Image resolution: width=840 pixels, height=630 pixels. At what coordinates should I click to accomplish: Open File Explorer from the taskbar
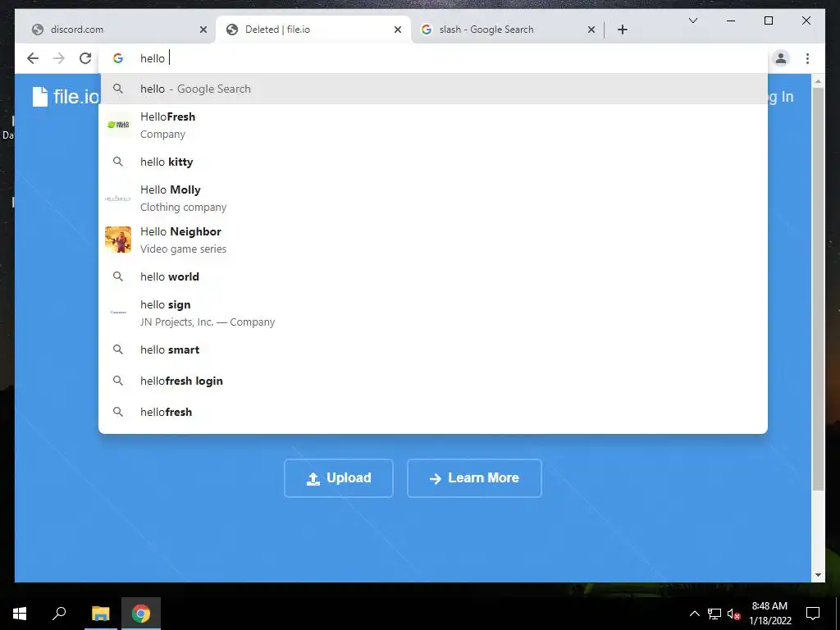click(x=100, y=614)
